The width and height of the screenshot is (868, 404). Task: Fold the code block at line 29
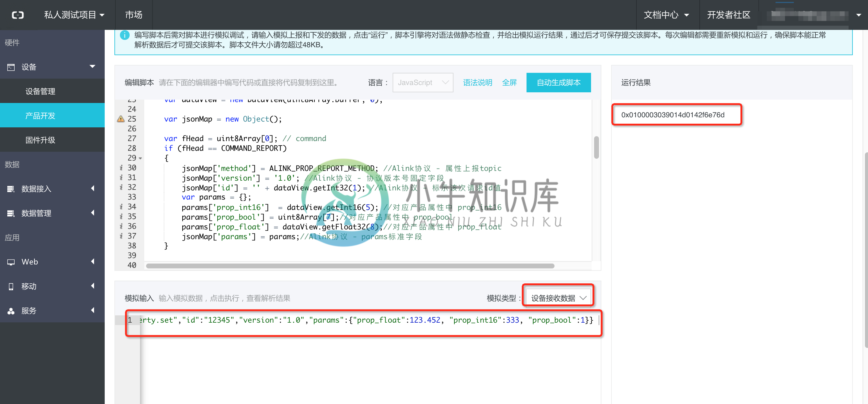(x=141, y=158)
